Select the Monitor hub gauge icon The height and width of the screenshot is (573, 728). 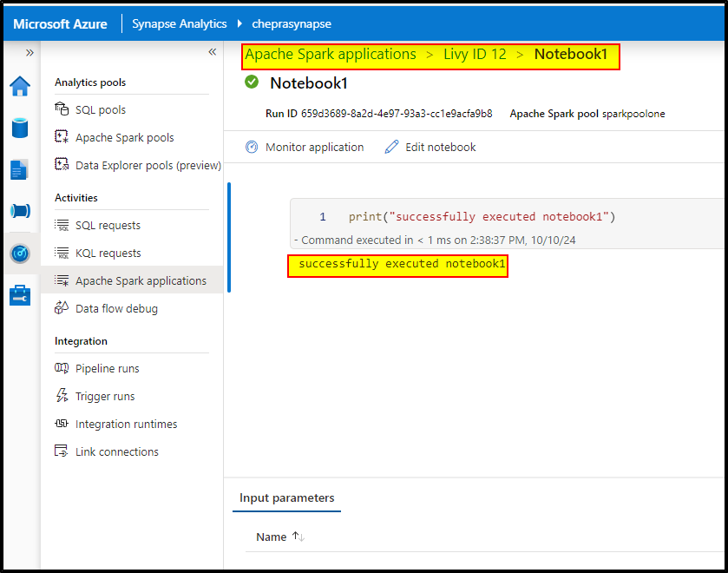(x=20, y=254)
